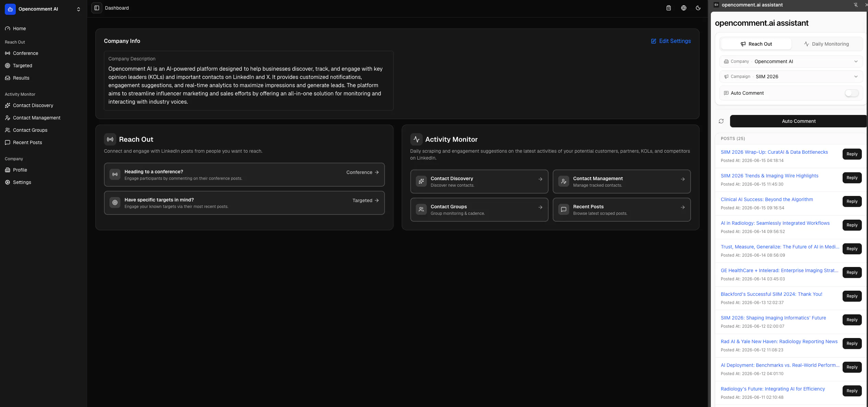This screenshot has width=868, height=407.
Task: Click the target icon in targets card
Action: (115, 202)
